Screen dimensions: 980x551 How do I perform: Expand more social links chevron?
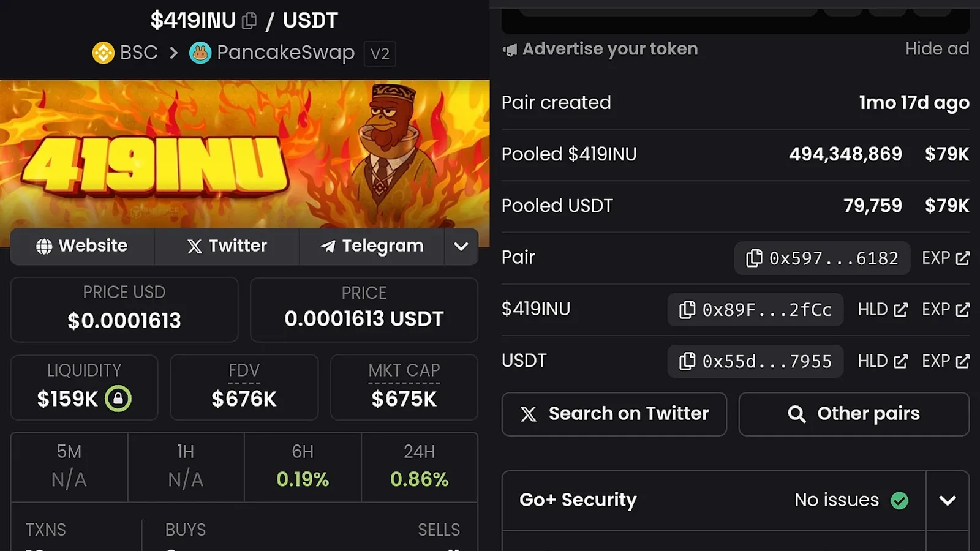tap(461, 246)
